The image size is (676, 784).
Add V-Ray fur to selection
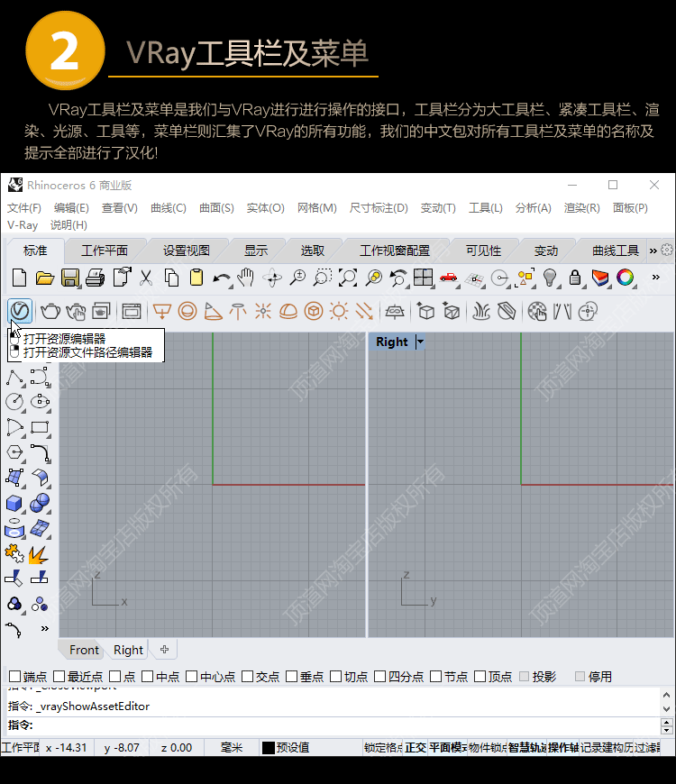click(x=481, y=312)
